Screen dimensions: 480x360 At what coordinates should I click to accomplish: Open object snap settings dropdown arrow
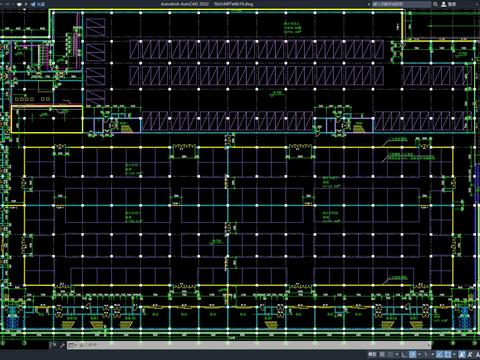click(x=454, y=354)
